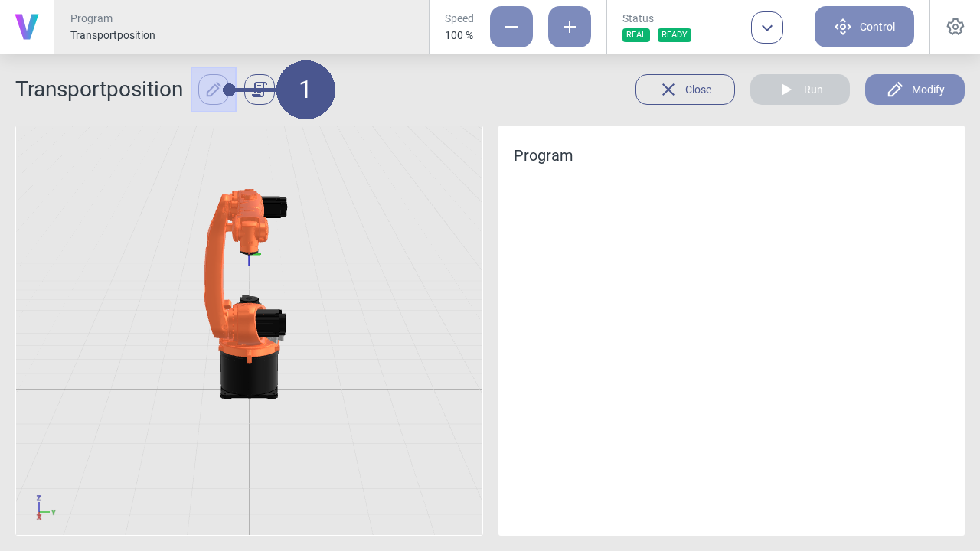Expand the Status dropdown chevron

click(x=767, y=28)
